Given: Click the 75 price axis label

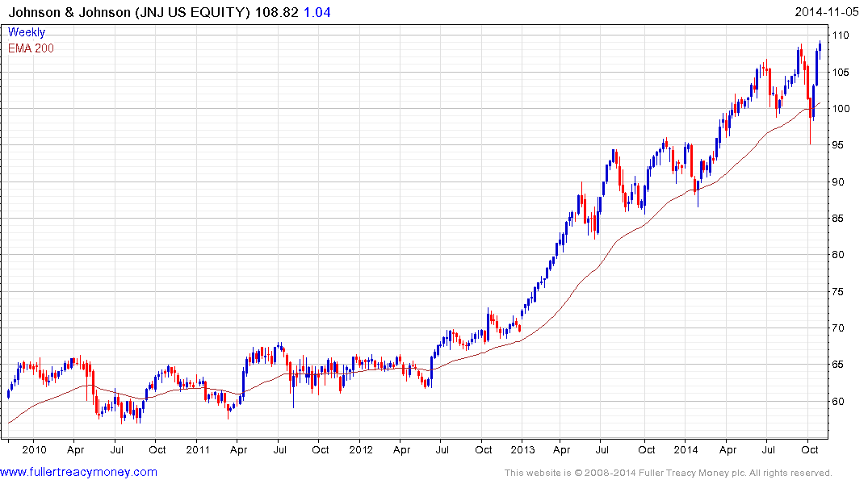Looking at the screenshot, I should coord(838,291).
